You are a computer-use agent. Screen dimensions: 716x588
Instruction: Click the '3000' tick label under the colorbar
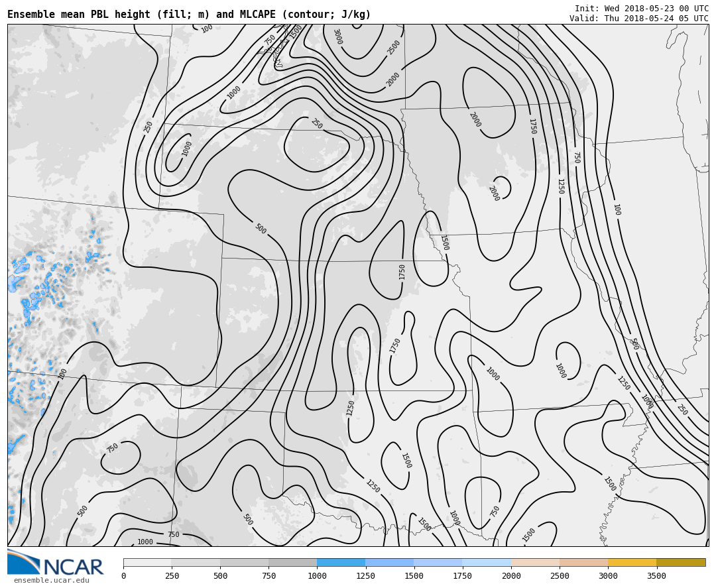click(608, 576)
